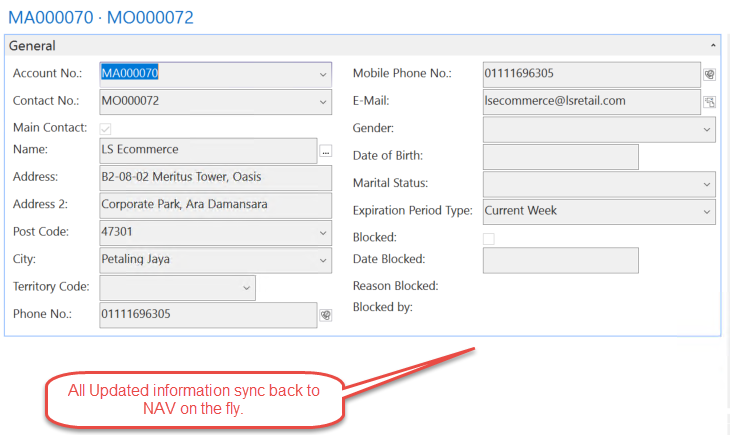Viewport: 730px width, 435px height.
Task: Enable the Blocked checkbox
Action: (488, 238)
